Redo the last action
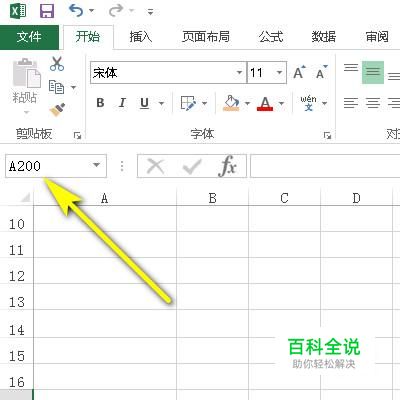Viewport: 400px width, 400px height. 116,11
